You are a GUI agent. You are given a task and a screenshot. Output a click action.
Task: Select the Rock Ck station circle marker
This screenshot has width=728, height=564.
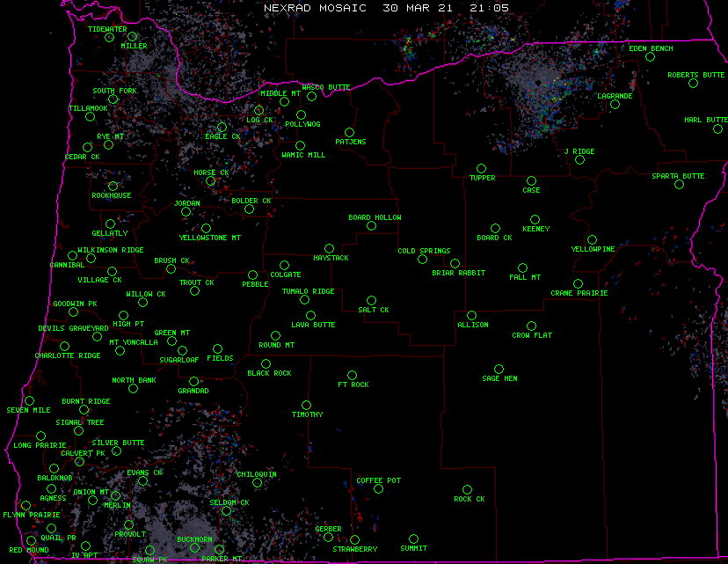click(x=467, y=489)
